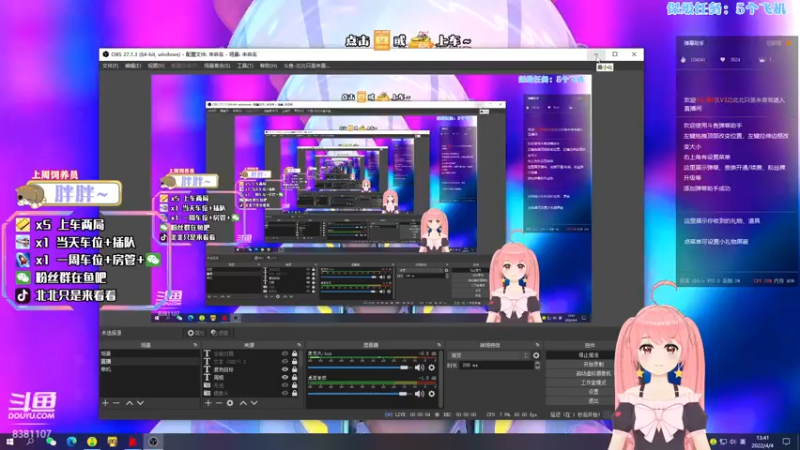This screenshot has height=450, width=800.
Task: Open source properties gear in Sources dock
Action: (230, 403)
